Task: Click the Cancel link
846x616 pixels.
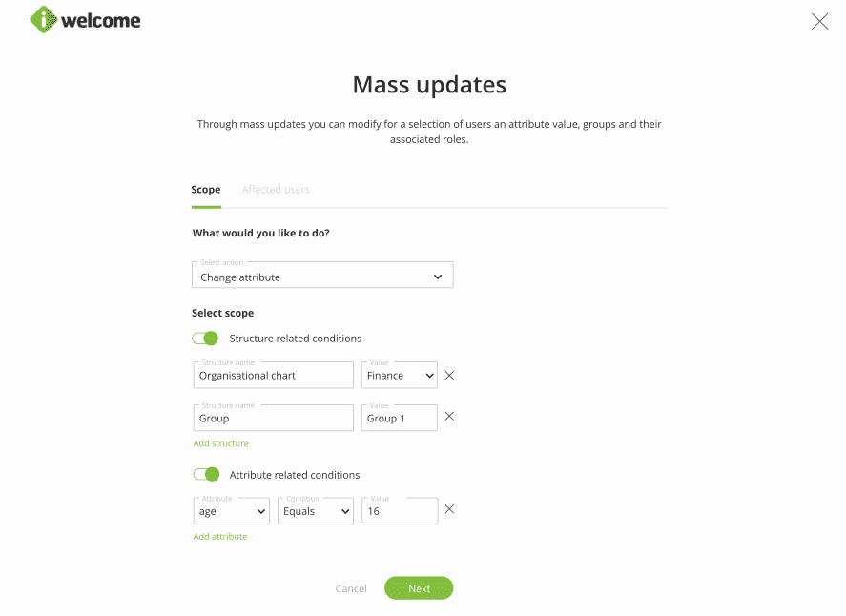Action: click(351, 588)
